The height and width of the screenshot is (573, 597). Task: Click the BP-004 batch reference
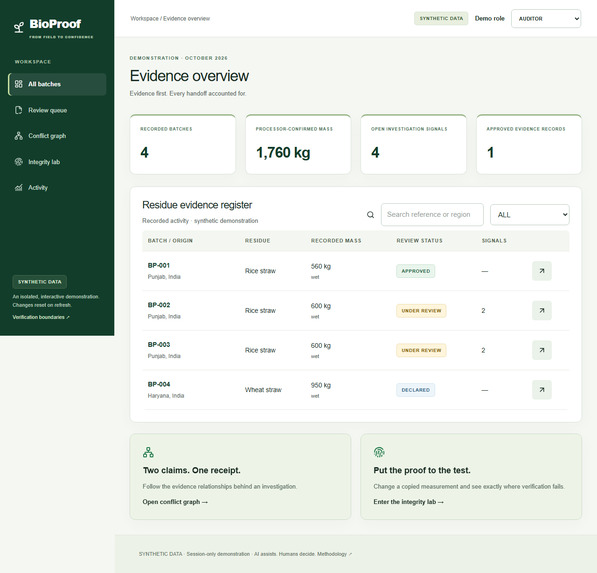tap(159, 384)
